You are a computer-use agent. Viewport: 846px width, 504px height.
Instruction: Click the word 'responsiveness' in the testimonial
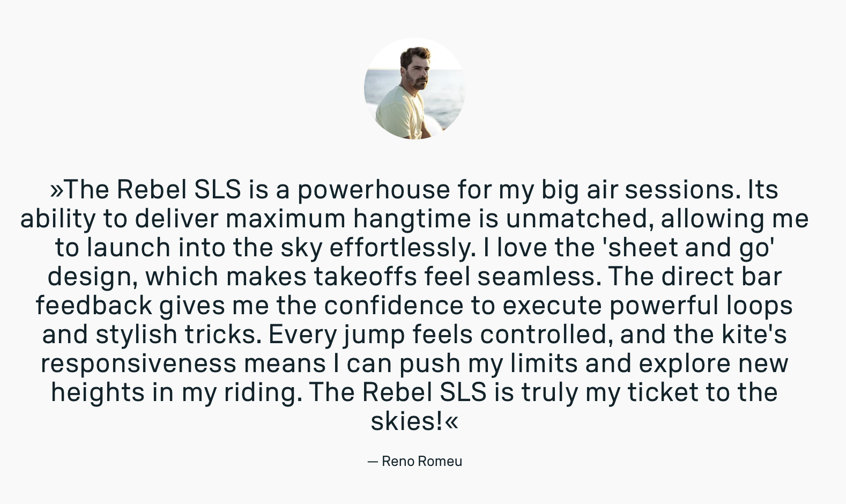pos(138,364)
